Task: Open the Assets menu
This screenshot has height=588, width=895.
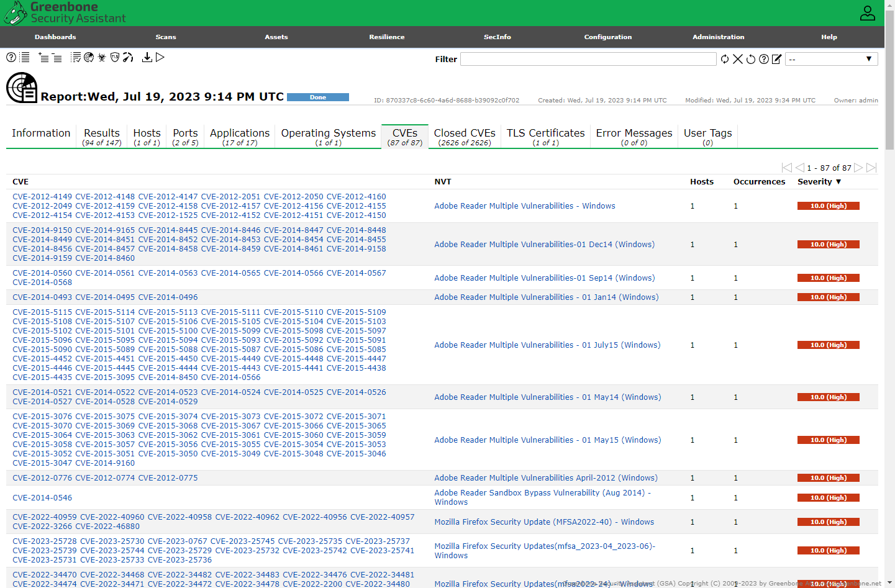Action: coord(276,37)
